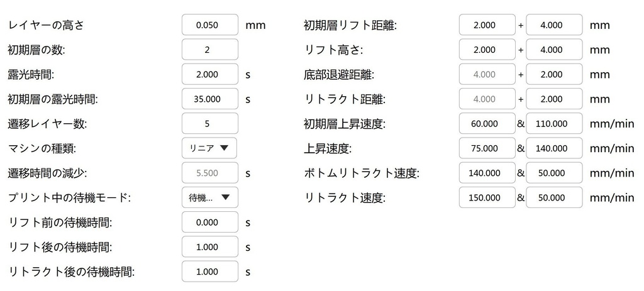Click second 初期層リフト距離 field
This screenshot has height=291, width=644.
click(x=554, y=25)
